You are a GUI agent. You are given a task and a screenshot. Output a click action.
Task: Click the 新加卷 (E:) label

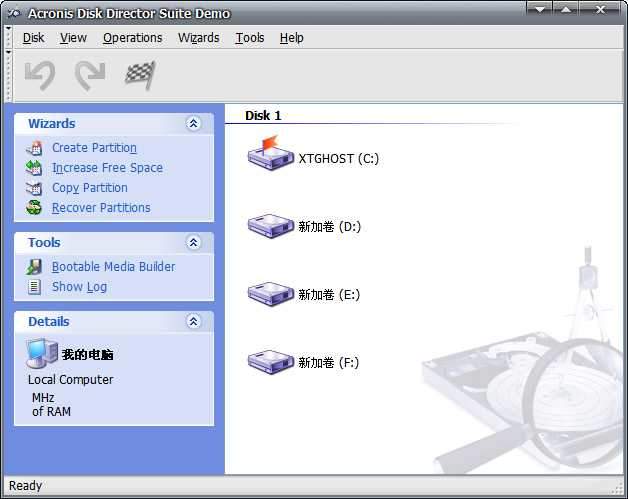[x=329, y=295]
